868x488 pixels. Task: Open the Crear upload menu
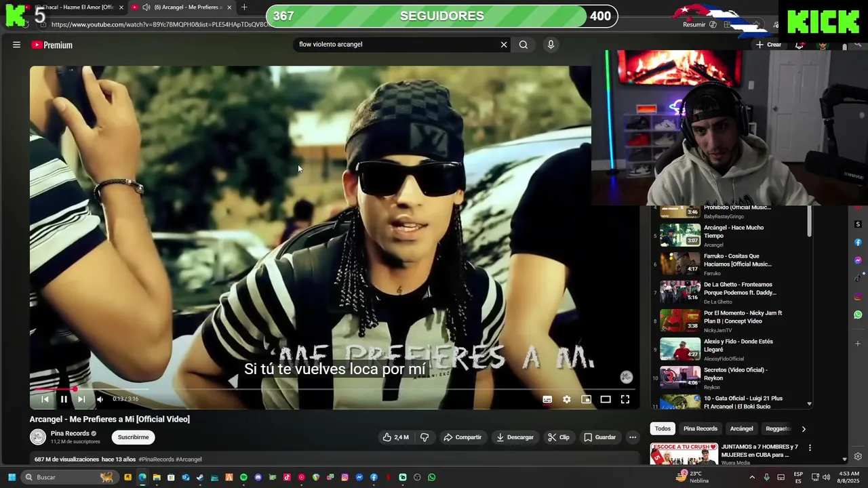[769, 45]
